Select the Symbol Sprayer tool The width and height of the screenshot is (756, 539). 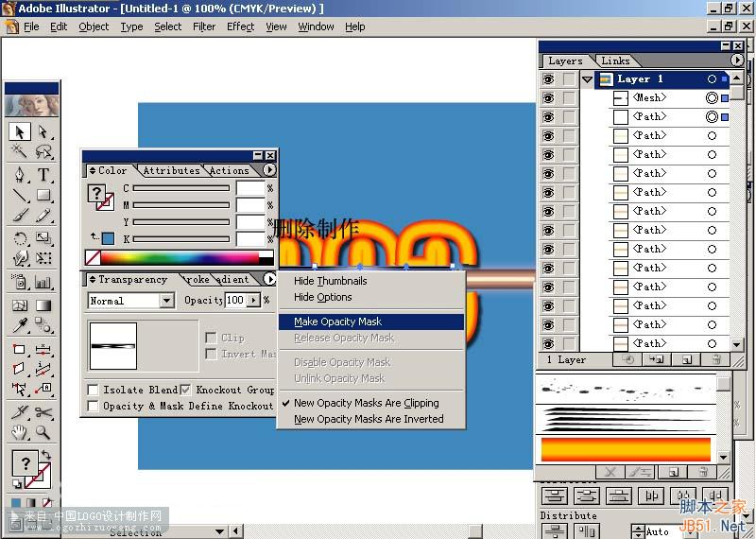[x=20, y=282]
